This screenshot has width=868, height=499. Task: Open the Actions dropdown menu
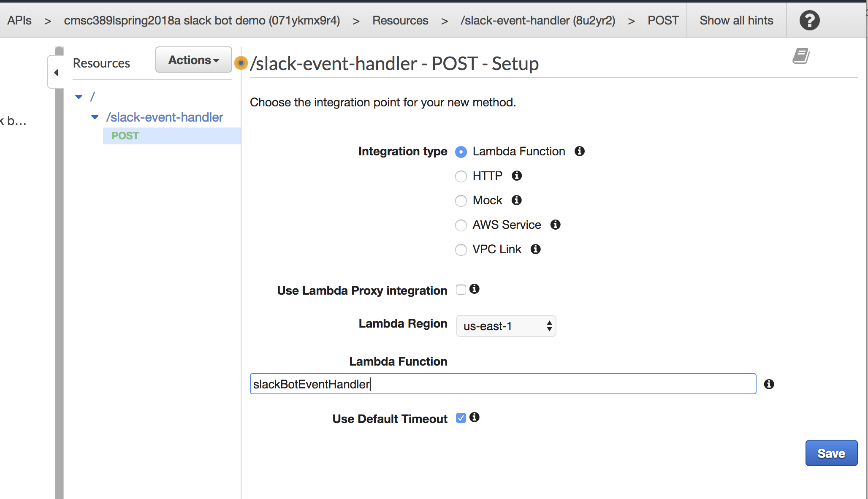194,60
